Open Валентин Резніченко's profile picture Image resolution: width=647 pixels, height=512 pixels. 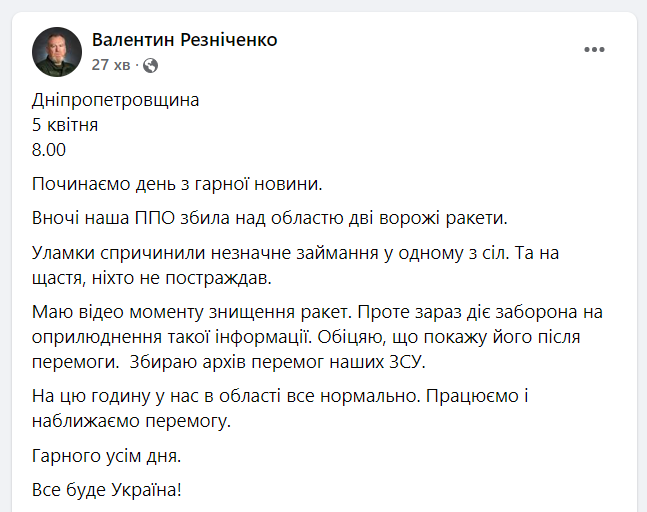[x=57, y=52]
